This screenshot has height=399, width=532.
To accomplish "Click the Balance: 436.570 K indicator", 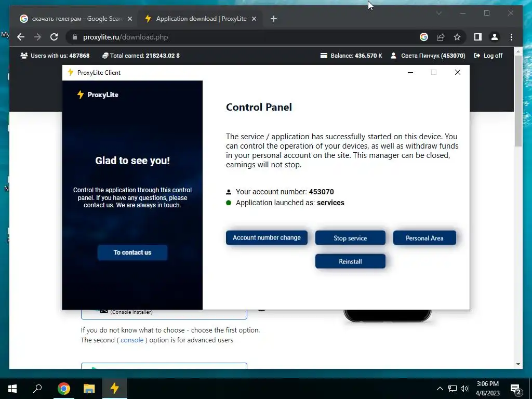I will [x=351, y=56].
